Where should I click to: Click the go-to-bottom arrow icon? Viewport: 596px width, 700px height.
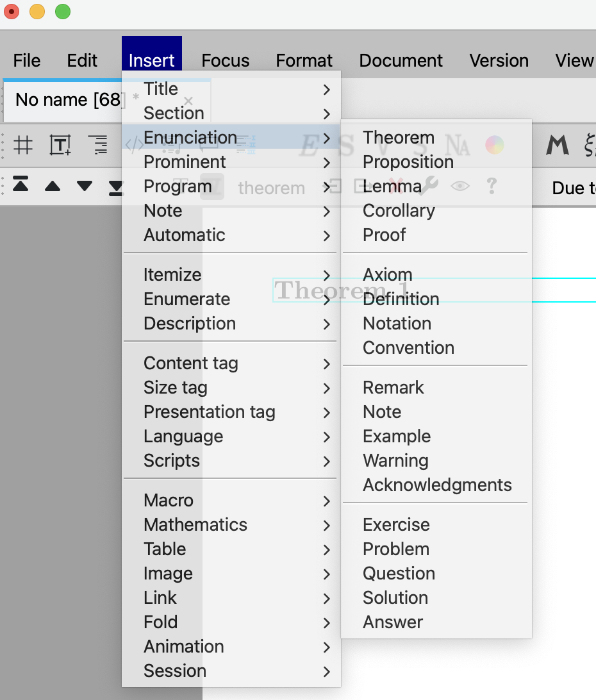pyautogui.click(x=115, y=187)
